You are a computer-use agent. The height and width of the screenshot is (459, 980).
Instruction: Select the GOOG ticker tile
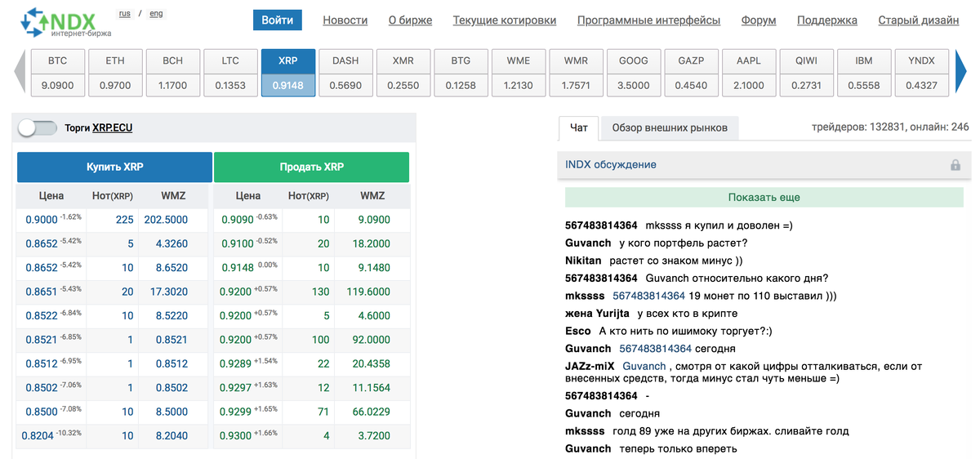634,73
